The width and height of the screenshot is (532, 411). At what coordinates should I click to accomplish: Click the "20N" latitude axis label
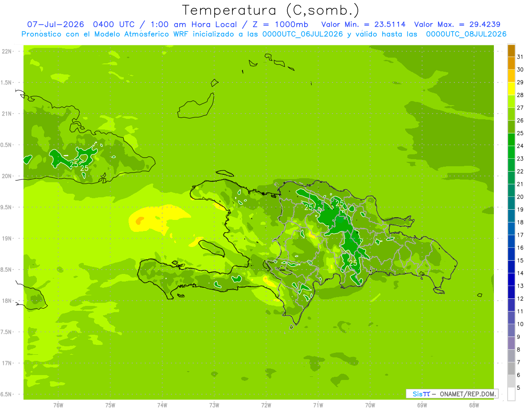[x=7, y=176]
